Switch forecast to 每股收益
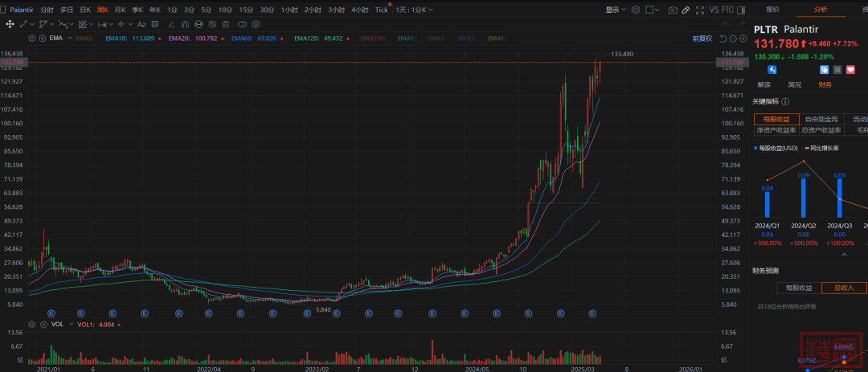Screen dimensions: 868x372 coord(799,288)
